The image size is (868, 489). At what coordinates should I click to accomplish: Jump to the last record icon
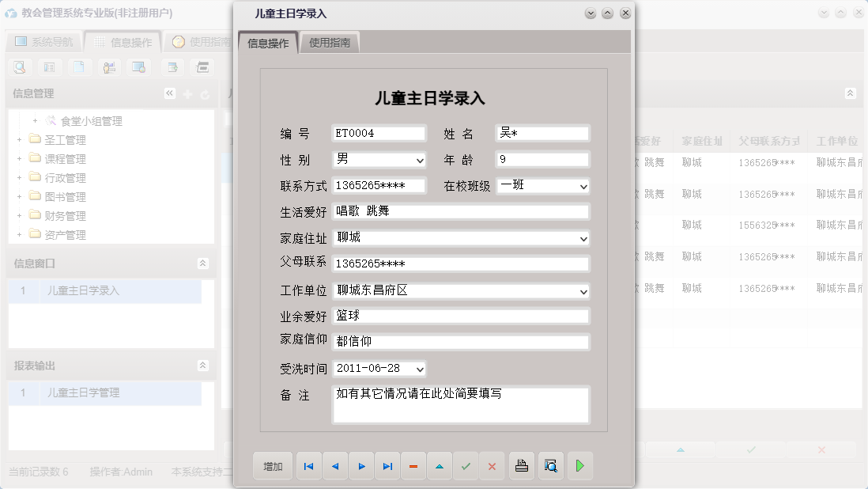pos(387,466)
